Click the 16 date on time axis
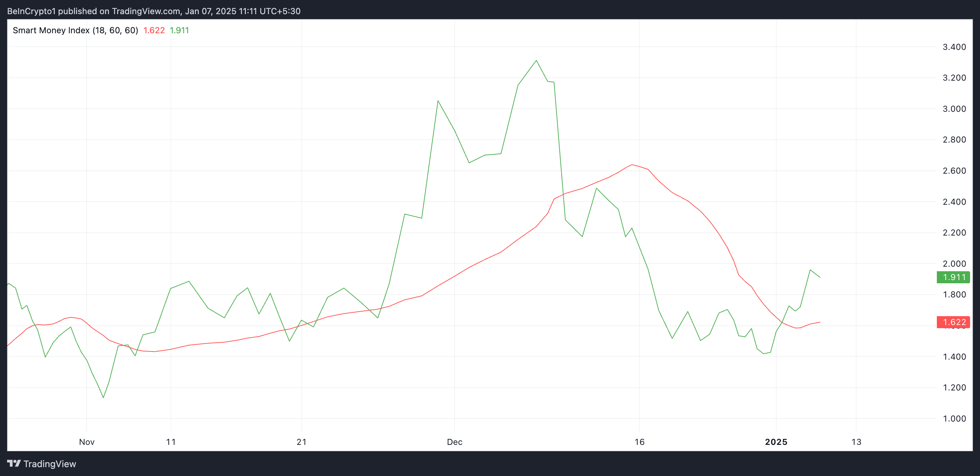 click(640, 442)
